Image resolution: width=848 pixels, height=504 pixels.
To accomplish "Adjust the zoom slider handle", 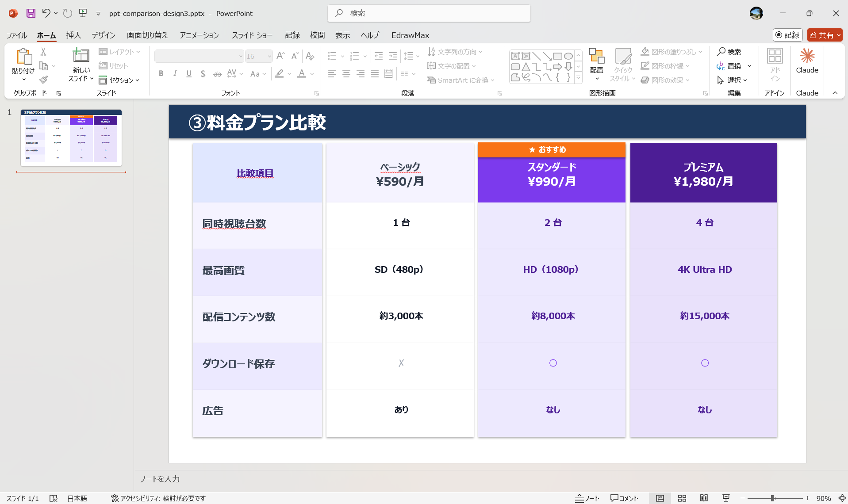I will [772, 498].
